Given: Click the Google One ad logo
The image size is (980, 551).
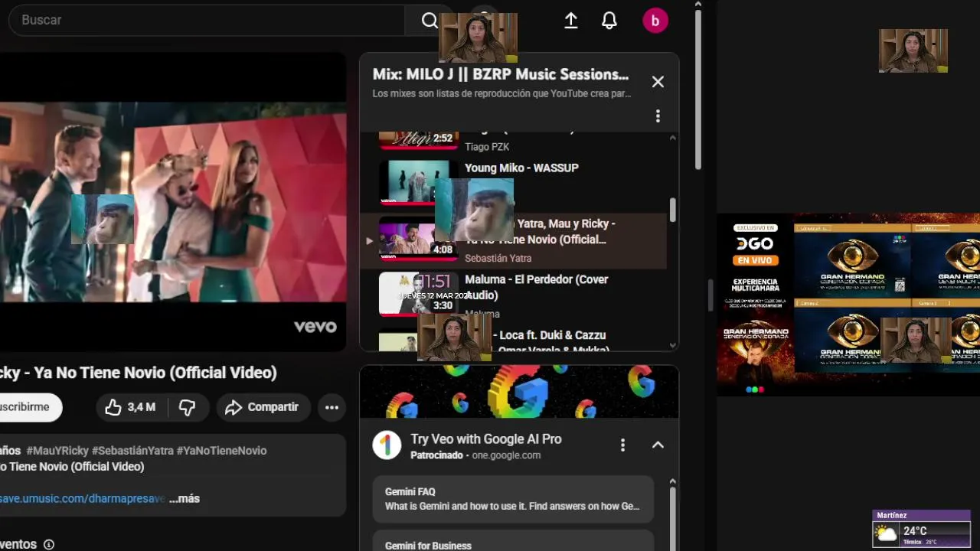Looking at the screenshot, I should 387,445.
